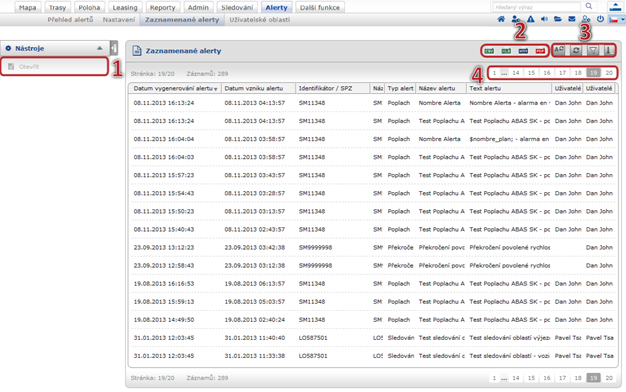This screenshot has width=626, height=392.
Task: Click the document icon beside Zaznamenané alerty title
Action: tap(137, 51)
